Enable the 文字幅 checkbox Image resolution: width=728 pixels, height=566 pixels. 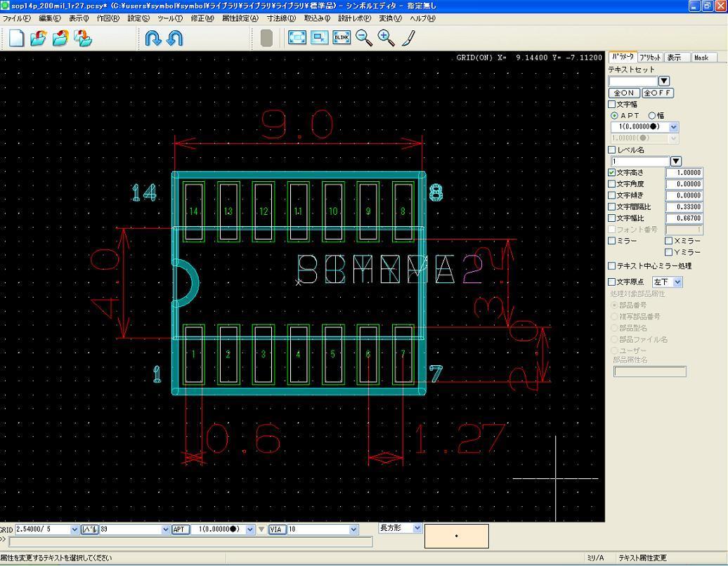tap(612, 105)
